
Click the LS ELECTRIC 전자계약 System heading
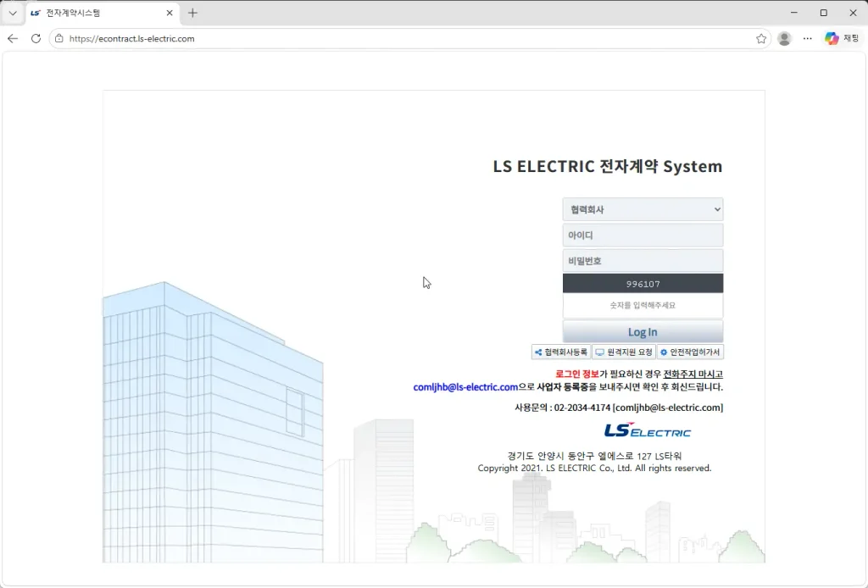(x=607, y=166)
